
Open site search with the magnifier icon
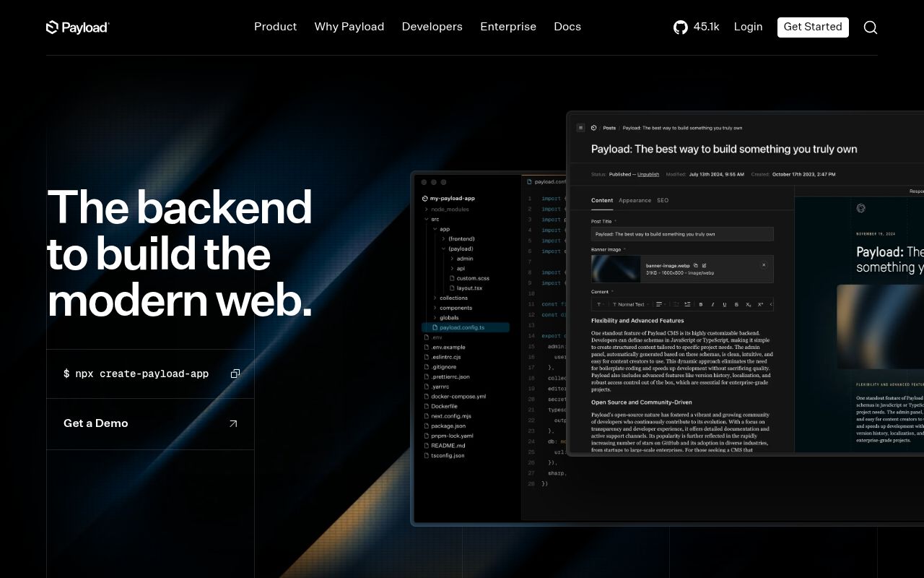coord(871,27)
